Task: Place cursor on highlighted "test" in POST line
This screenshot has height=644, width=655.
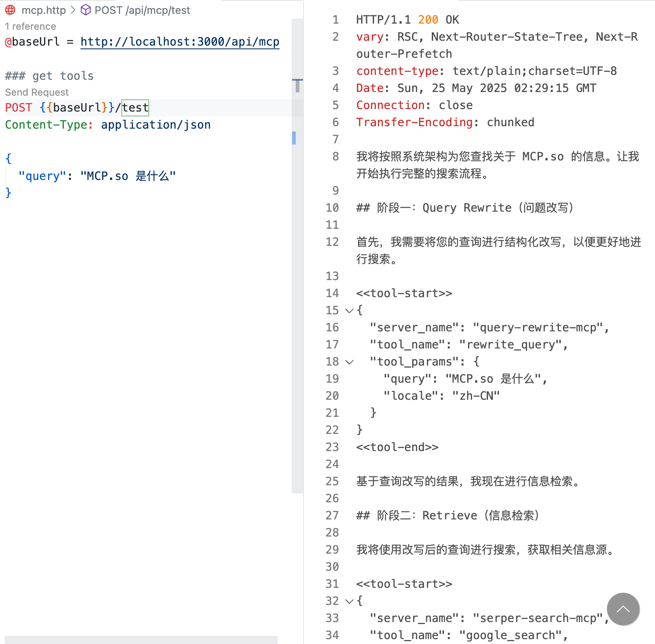Action: (x=135, y=108)
